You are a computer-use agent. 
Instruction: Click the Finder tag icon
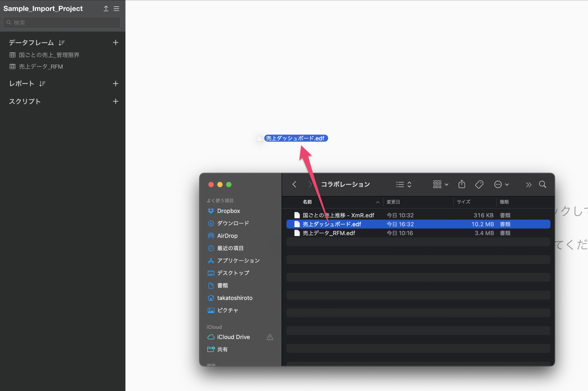[x=479, y=184]
